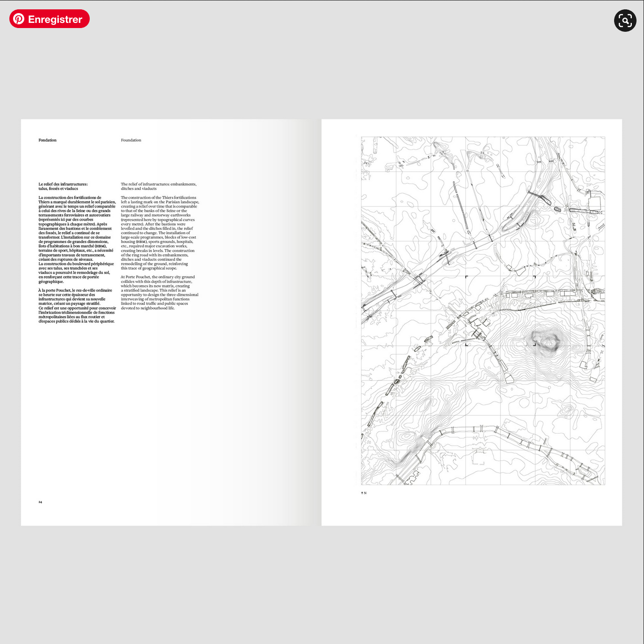The image size is (644, 644).
Task: Click the bottom-right crop mark on the map
Action: click(534, 345)
